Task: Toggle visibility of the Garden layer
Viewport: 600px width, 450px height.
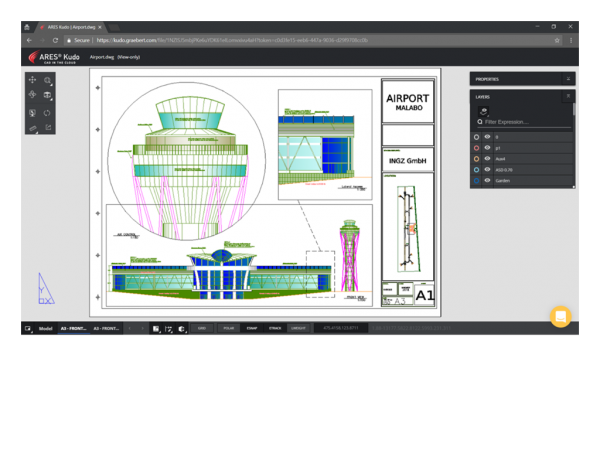Action: 487,180
